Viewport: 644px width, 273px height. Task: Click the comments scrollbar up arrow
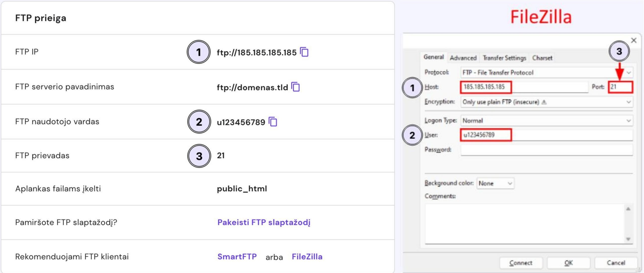click(628, 209)
